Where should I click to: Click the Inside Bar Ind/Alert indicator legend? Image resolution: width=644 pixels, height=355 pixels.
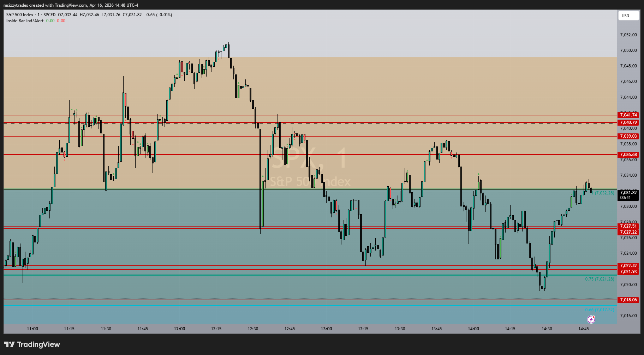25,21
